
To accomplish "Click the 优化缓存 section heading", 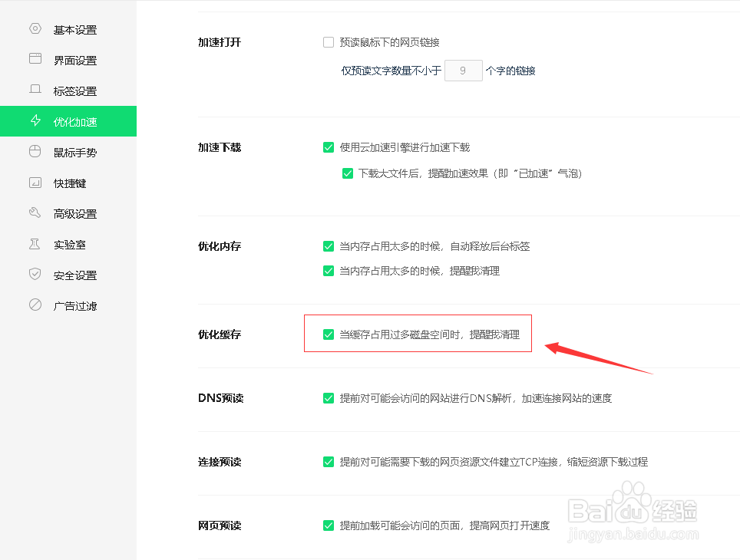I will pos(220,334).
